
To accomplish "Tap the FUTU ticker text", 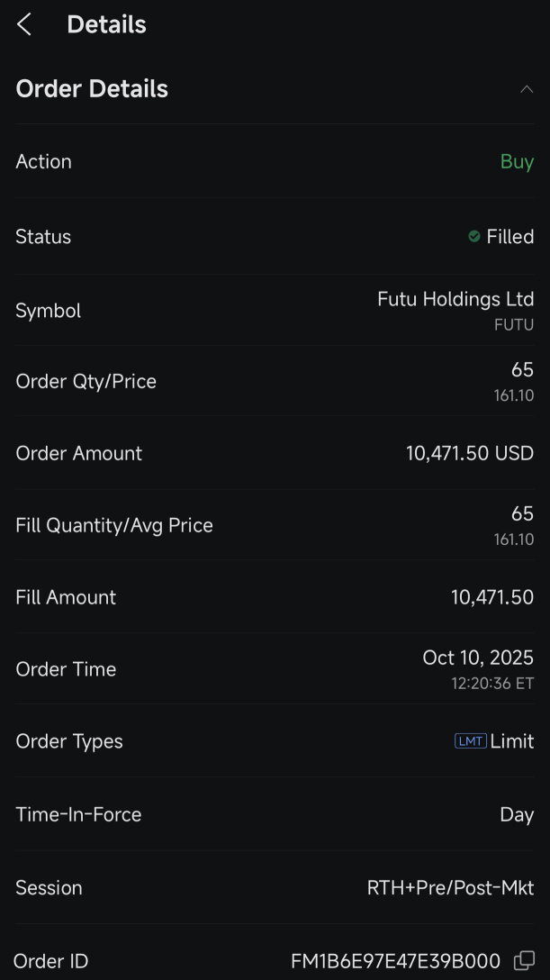I will pyautogui.click(x=513, y=325).
